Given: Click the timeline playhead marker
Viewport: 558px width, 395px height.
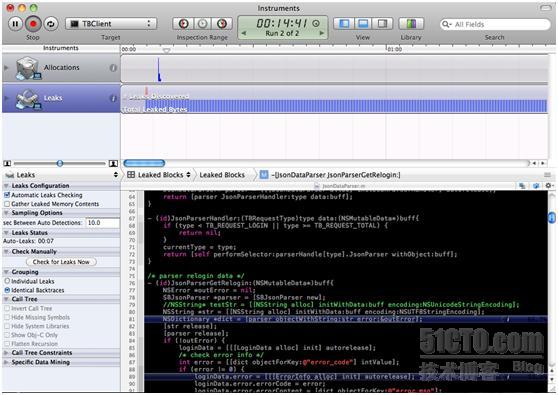Looking at the screenshot, I should (166, 51).
